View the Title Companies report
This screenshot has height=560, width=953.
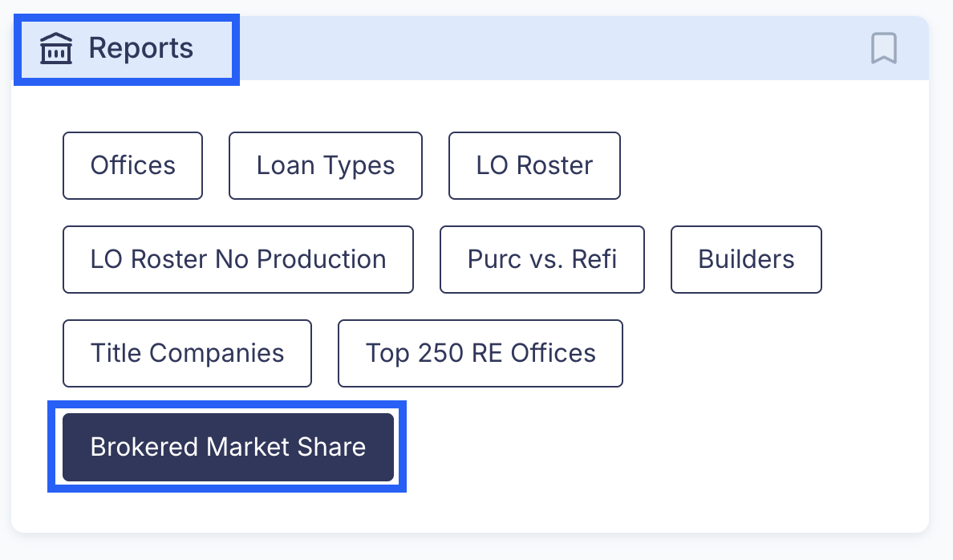[187, 353]
